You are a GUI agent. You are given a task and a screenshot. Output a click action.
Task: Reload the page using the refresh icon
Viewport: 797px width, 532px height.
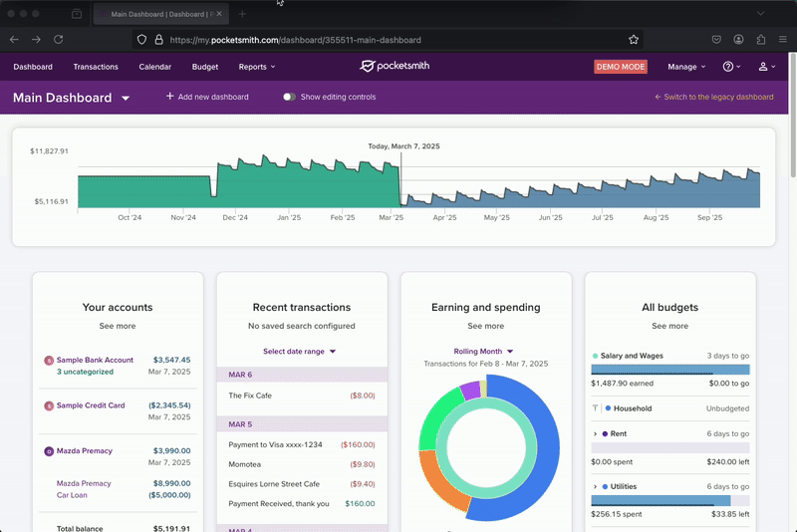pos(58,40)
